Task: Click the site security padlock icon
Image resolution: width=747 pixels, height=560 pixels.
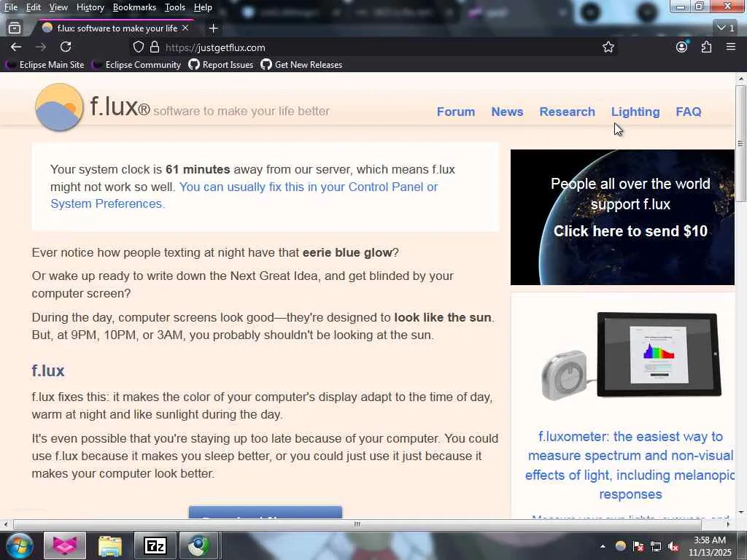Action: [x=155, y=47]
